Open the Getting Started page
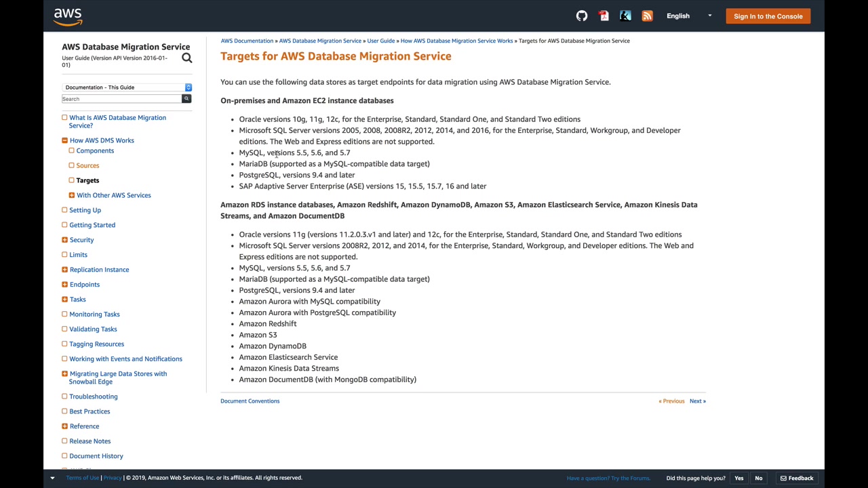The image size is (868, 488). 92,225
